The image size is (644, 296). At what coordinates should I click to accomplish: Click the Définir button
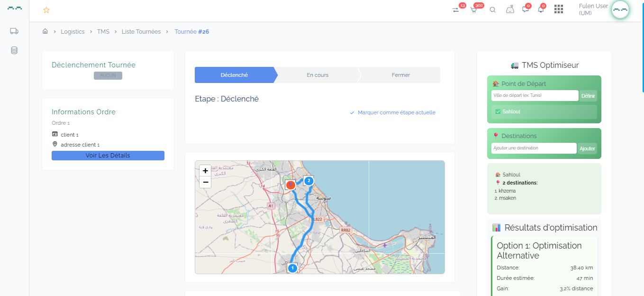[588, 96]
